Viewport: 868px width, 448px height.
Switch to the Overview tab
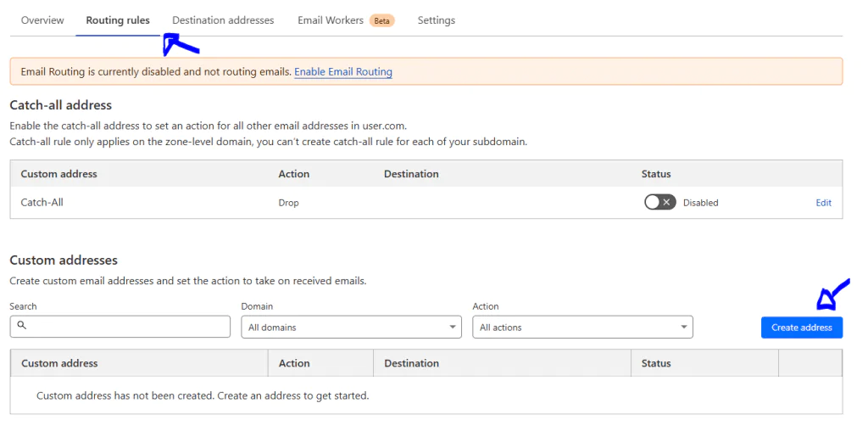(x=42, y=20)
